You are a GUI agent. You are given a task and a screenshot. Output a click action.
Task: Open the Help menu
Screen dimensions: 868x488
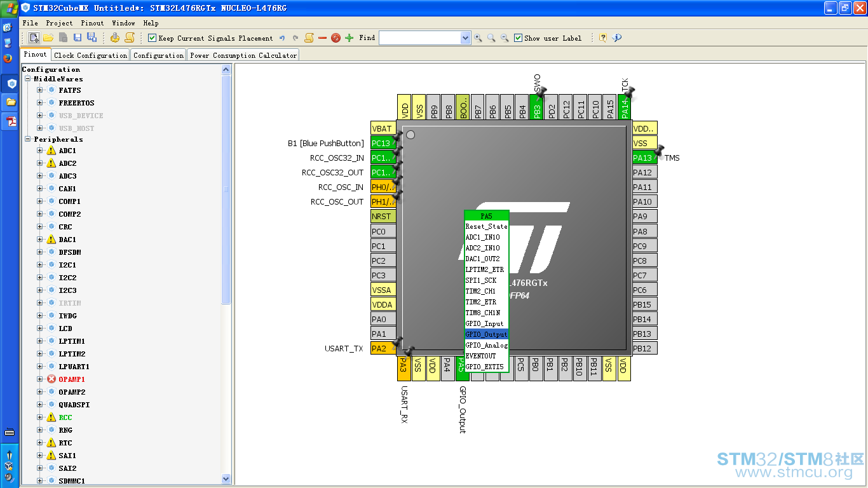151,23
